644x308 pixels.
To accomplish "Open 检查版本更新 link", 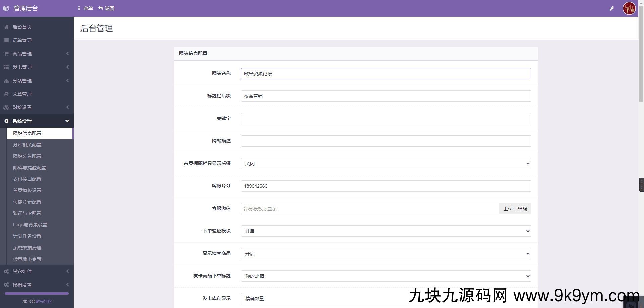I will [x=28, y=259].
